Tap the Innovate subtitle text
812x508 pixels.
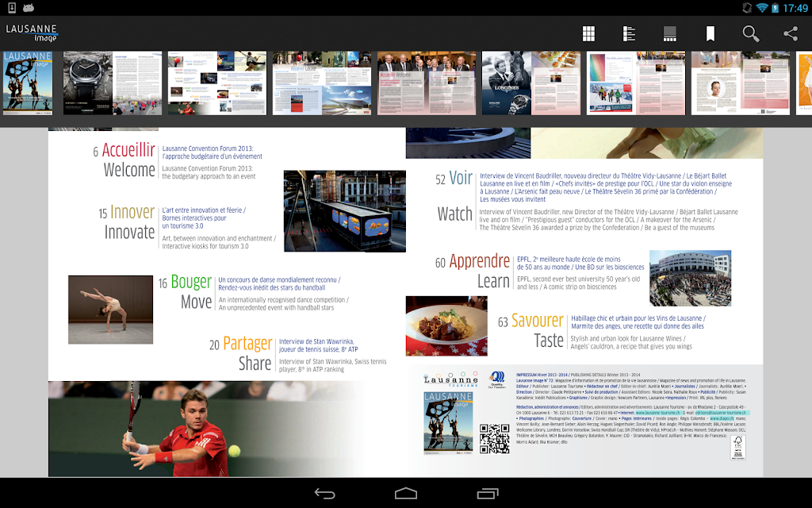pos(129,233)
